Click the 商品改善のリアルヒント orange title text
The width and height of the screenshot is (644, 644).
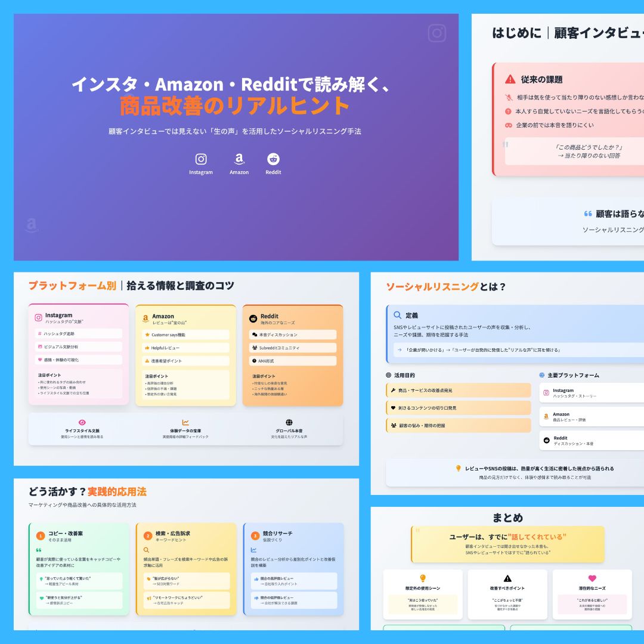tap(234, 106)
